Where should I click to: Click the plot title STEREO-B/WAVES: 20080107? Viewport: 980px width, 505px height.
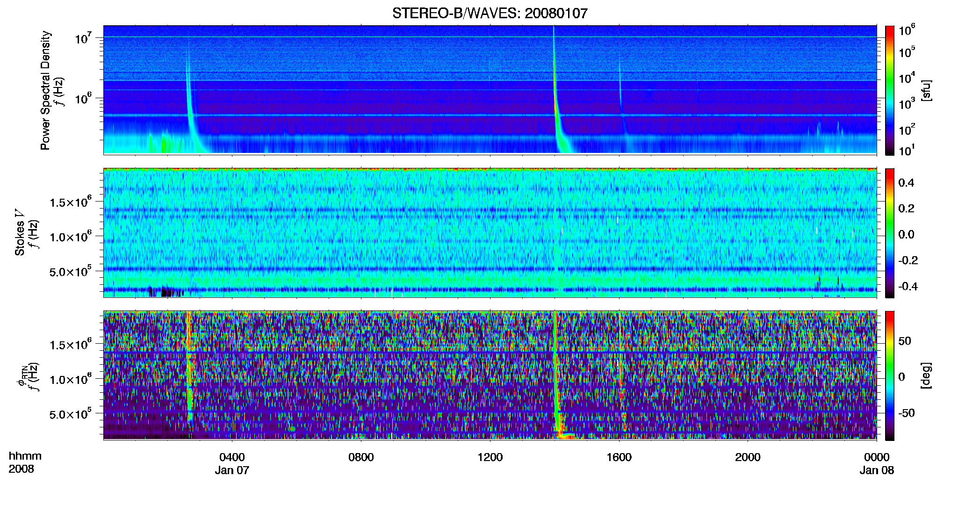(490, 13)
